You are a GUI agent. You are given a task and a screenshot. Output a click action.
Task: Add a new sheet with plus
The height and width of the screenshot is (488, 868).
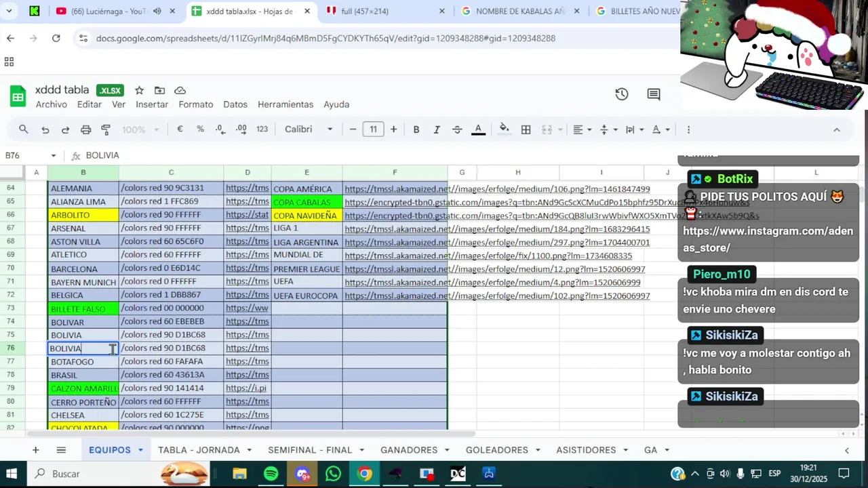(x=35, y=450)
